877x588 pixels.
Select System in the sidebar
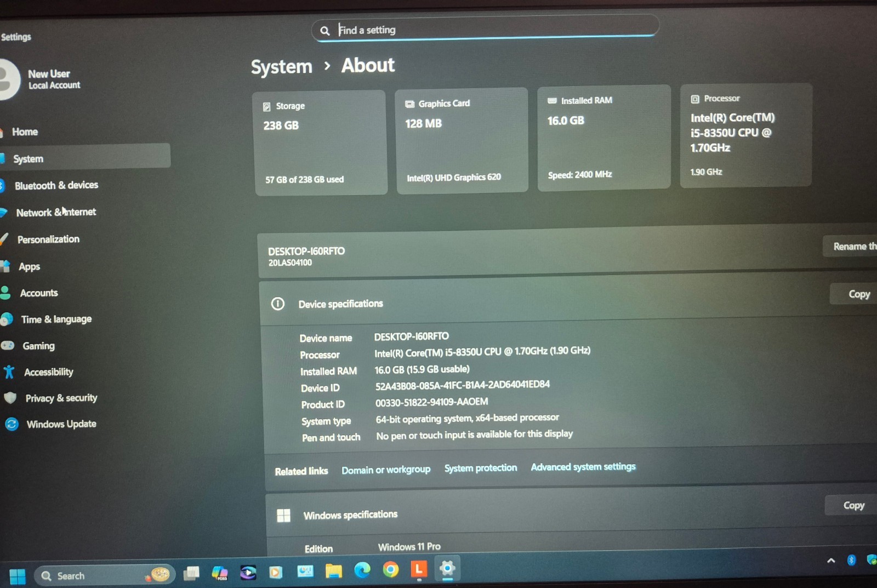[x=85, y=158]
